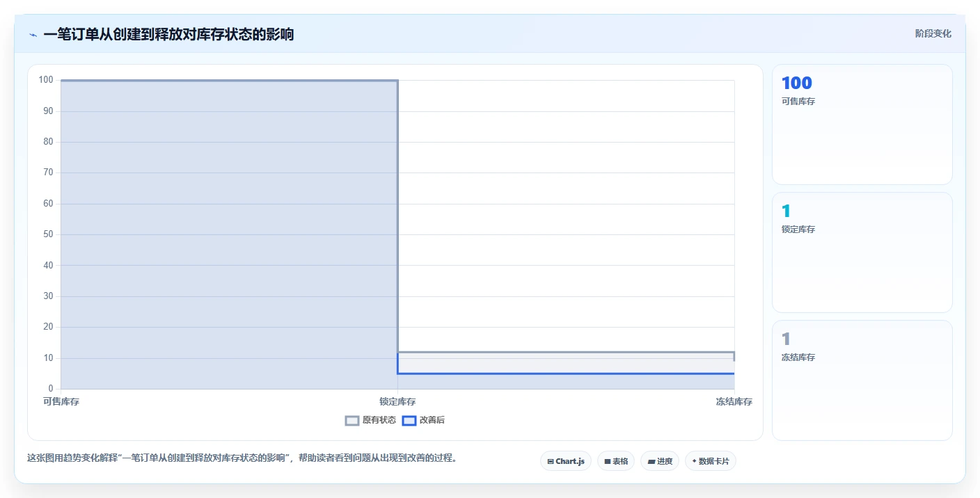Open the 冻结库存 stat card
Screen dimensions: 980x498
pyautogui.click(x=862, y=380)
